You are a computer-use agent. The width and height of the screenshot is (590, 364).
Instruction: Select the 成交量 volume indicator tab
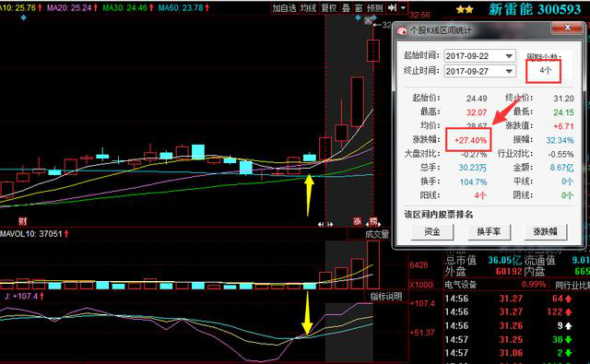(377, 234)
